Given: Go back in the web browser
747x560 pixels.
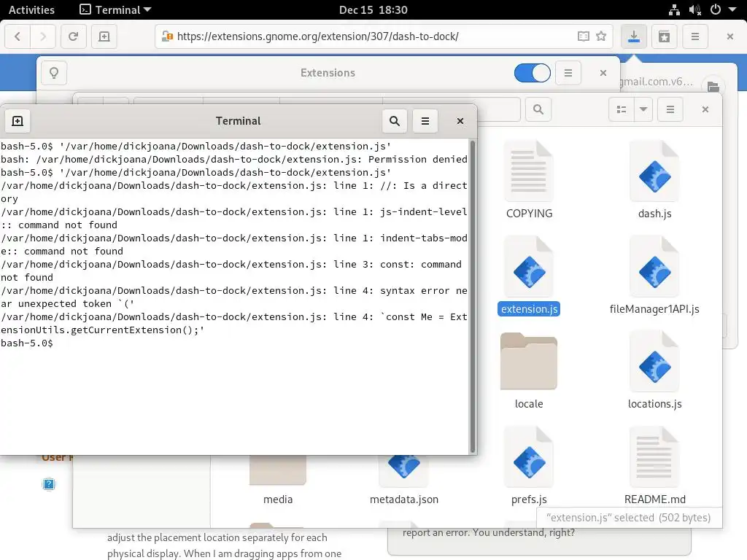Looking at the screenshot, I should [x=18, y=36].
